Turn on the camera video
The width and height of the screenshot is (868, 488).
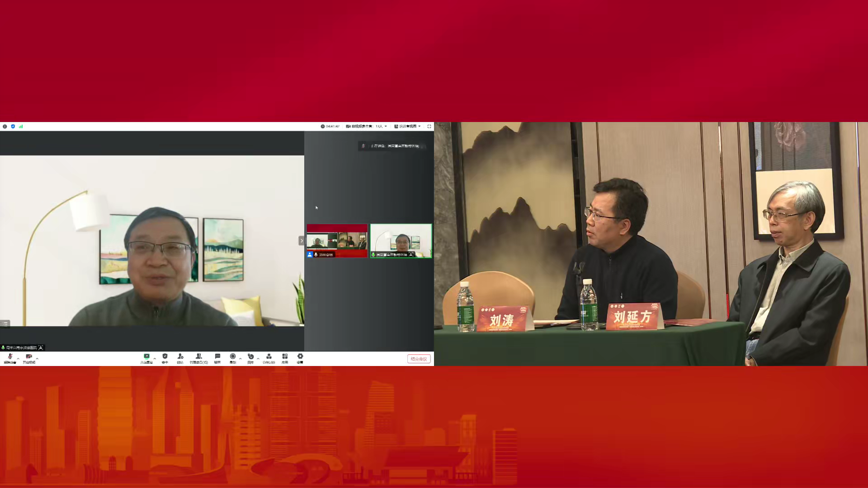(x=29, y=358)
